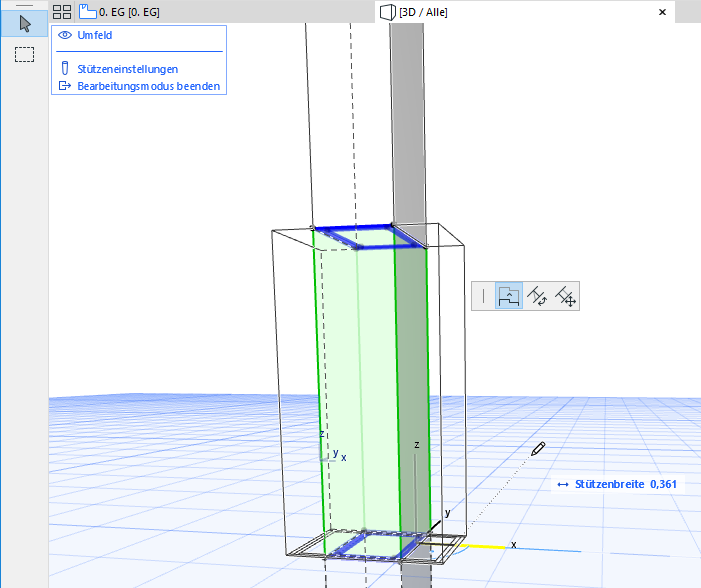The width and height of the screenshot is (701, 588).
Task: Switch to the 0. EG floor plan tab
Action: (x=119, y=12)
